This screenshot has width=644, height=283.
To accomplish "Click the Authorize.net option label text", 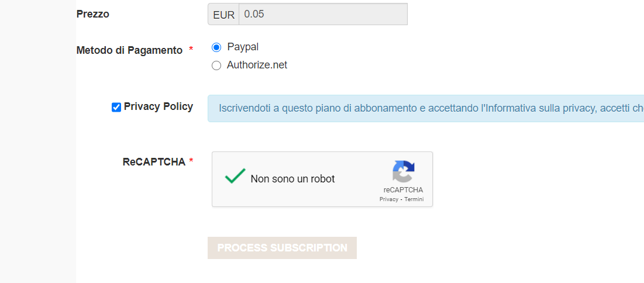I will click(257, 65).
